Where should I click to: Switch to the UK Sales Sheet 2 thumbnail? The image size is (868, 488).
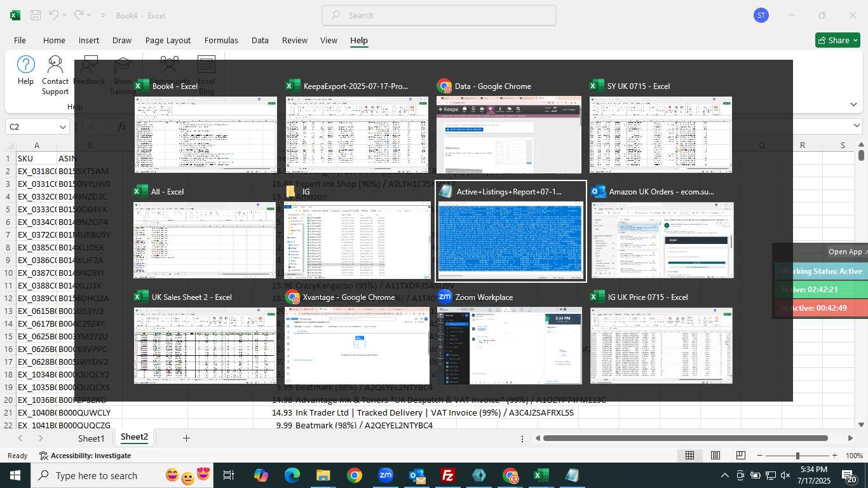click(x=205, y=346)
